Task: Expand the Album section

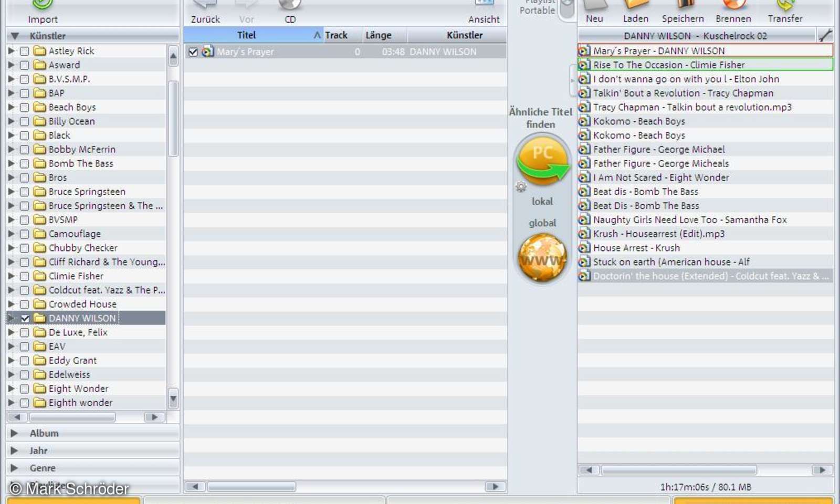Action: point(15,433)
